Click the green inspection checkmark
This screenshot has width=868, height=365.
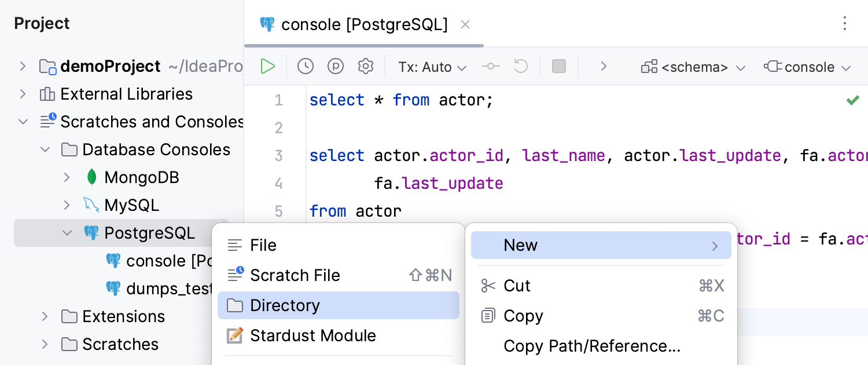853,100
